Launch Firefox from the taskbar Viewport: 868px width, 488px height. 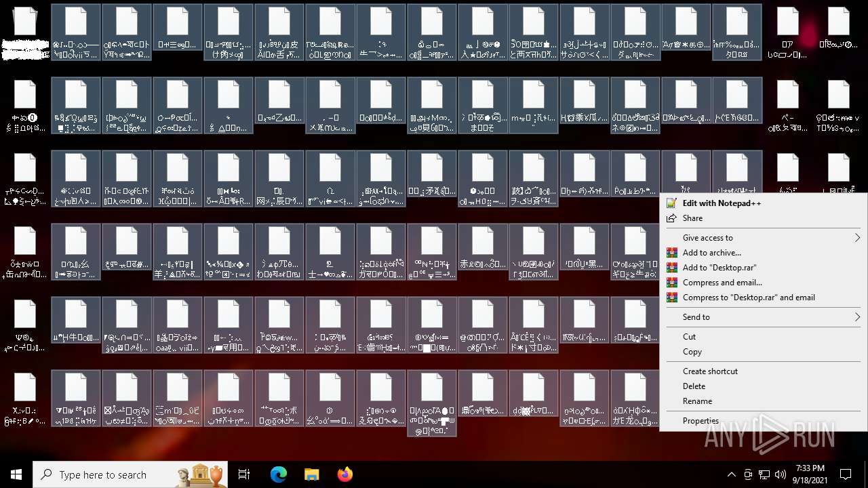pos(344,474)
